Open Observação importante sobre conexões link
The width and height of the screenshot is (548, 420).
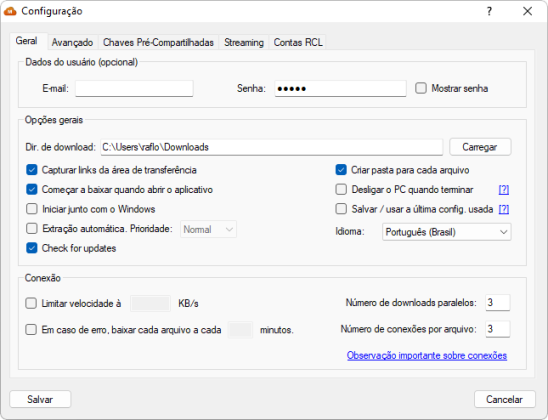point(427,355)
